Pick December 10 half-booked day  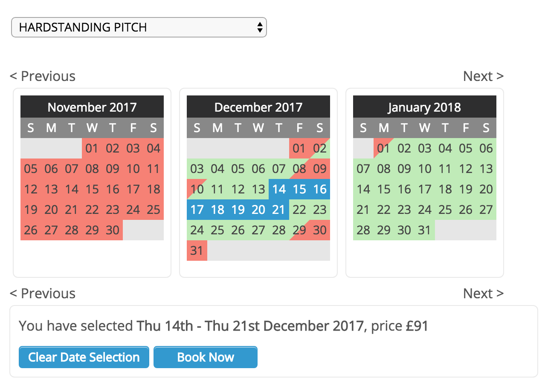pos(197,189)
